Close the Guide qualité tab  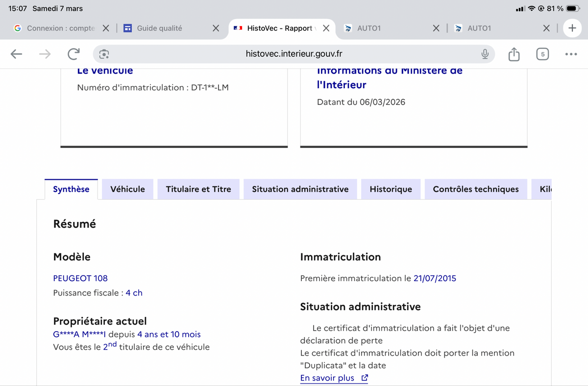216,28
